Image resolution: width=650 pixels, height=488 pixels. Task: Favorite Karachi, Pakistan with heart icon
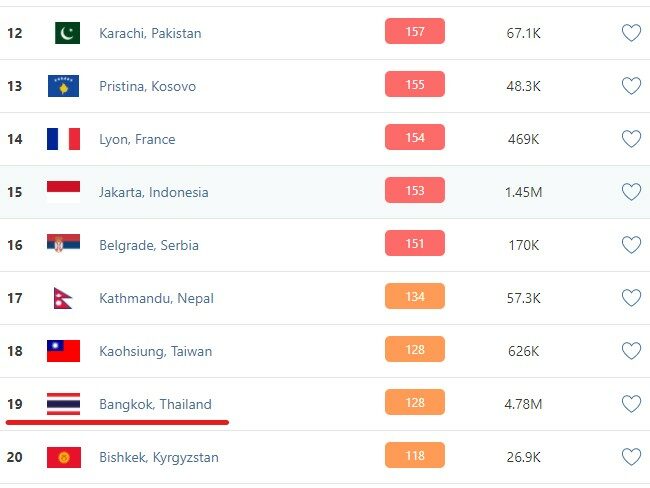tap(631, 33)
